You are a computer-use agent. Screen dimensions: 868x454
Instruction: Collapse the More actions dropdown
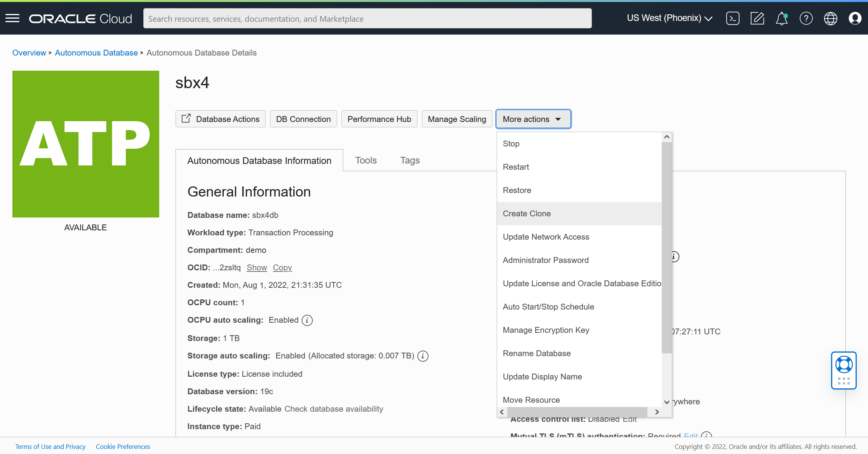point(533,119)
